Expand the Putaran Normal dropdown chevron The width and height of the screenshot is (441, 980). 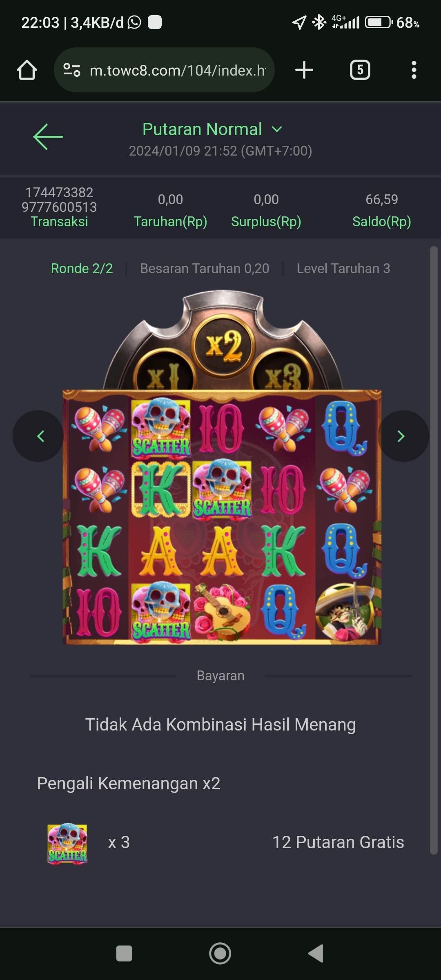pos(277,129)
